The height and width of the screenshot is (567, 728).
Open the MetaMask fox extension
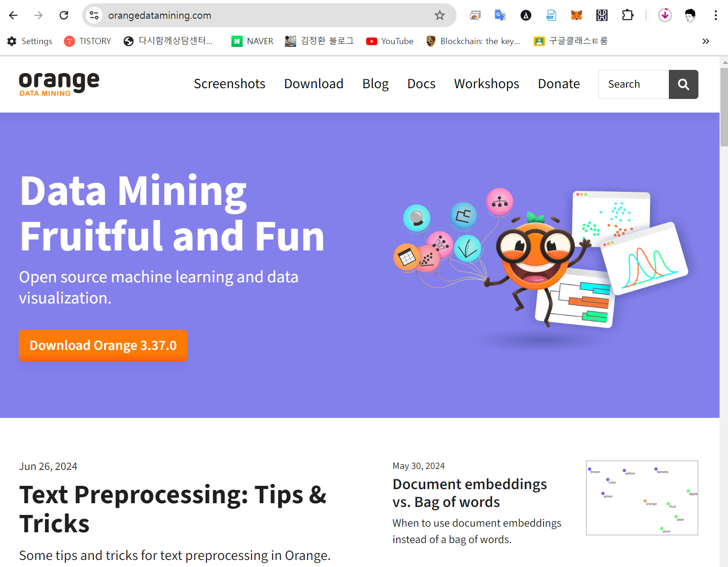(x=576, y=15)
